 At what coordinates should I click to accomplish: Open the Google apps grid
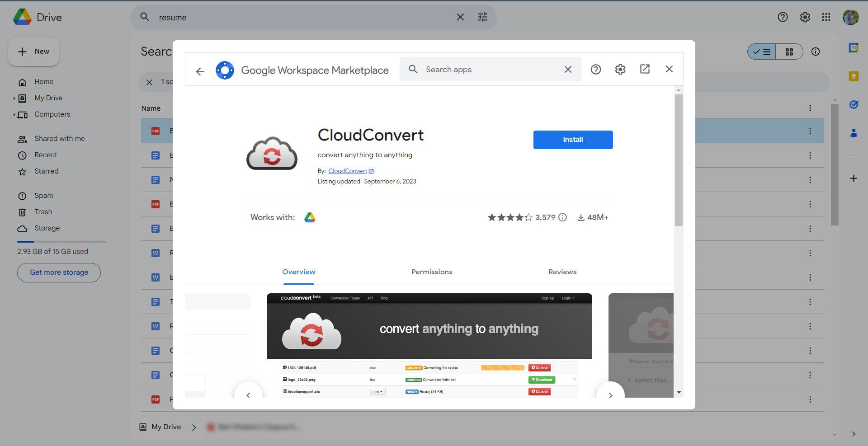[x=826, y=17]
